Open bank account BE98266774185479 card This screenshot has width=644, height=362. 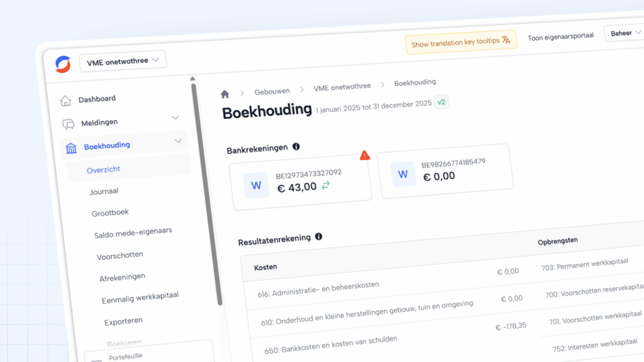[x=445, y=171]
